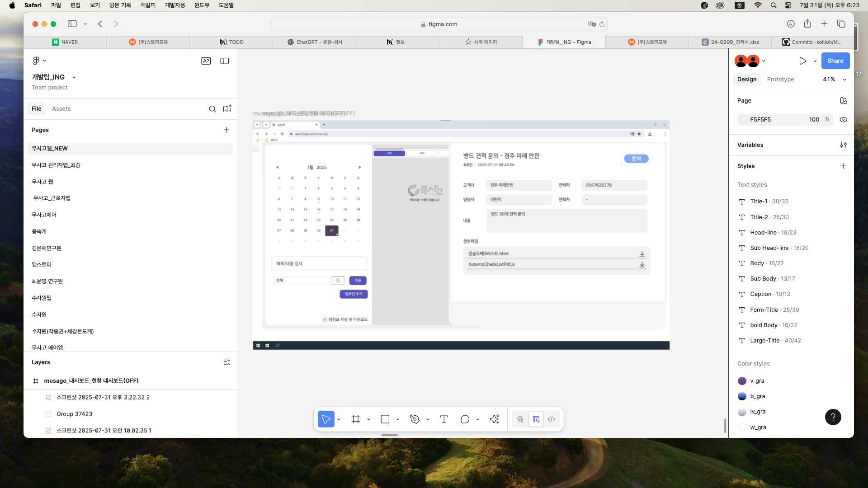Switch to the Assets tab
The width and height of the screenshot is (868, 488).
(61, 109)
